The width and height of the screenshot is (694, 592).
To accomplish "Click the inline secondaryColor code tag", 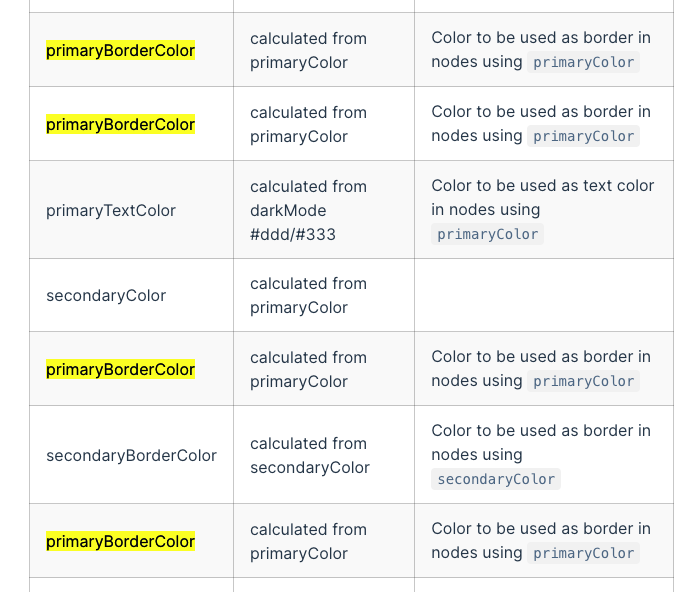I will point(496,479).
